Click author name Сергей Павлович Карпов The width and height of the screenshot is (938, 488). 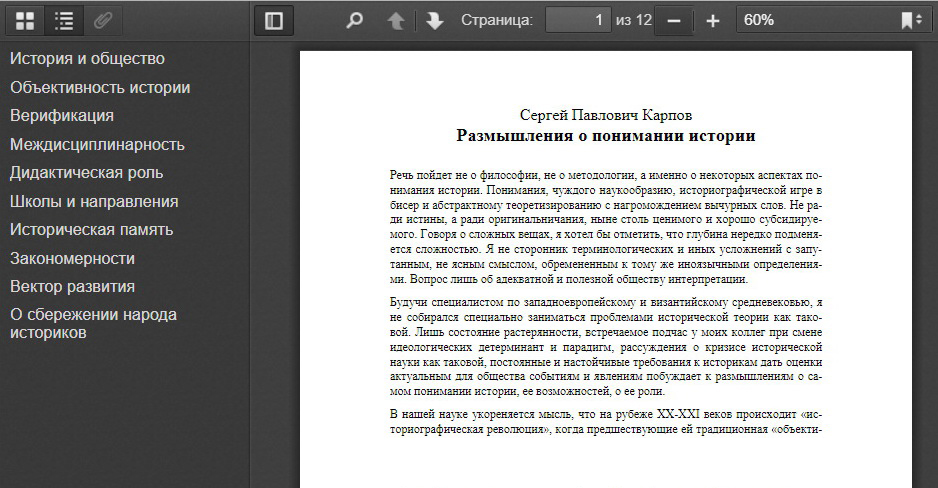(605, 115)
